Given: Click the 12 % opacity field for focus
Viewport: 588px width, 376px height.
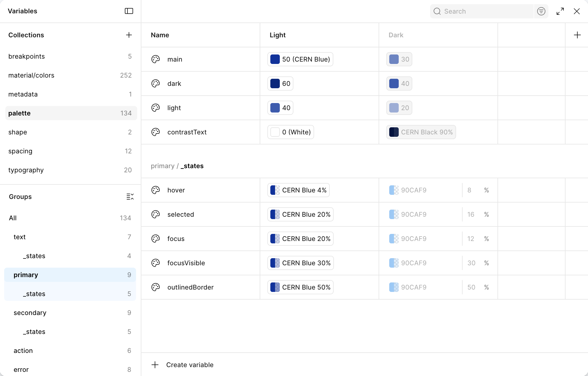Looking at the screenshot, I should pos(478,239).
